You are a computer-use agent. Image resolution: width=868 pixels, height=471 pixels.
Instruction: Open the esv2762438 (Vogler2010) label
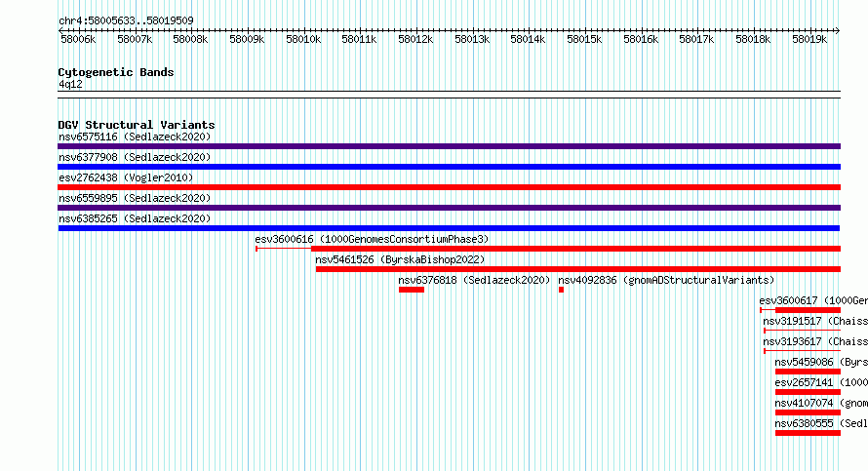[x=126, y=177]
